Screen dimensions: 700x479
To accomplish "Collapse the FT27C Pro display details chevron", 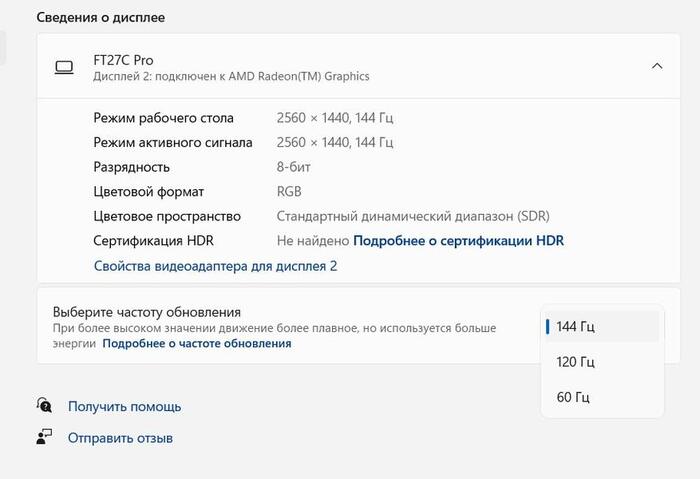I will [x=657, y=66].
